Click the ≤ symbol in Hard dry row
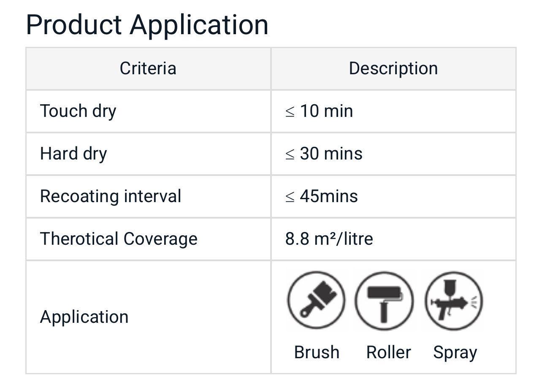 click(x=290, y=154)
